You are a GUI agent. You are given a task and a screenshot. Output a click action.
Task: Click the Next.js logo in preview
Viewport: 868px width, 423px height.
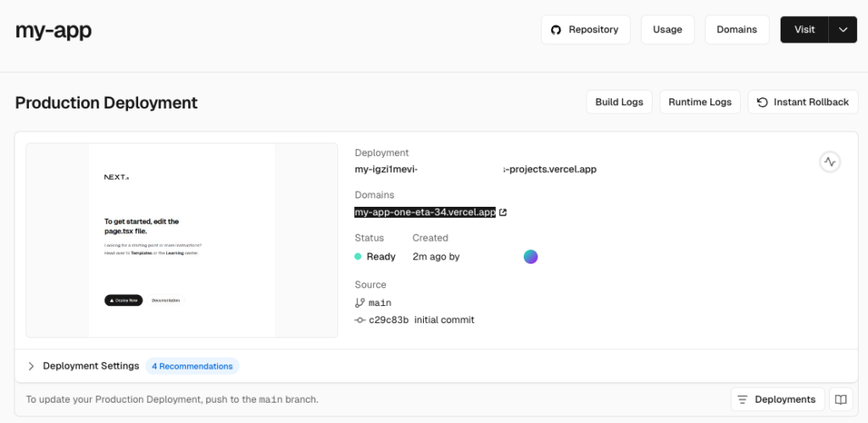tap(116, 177)
